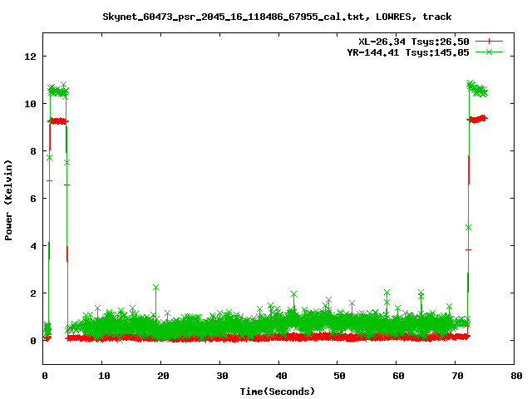Click the x-axis tick label 40
This screenshot has width=532, height=399.
[281, 376]
